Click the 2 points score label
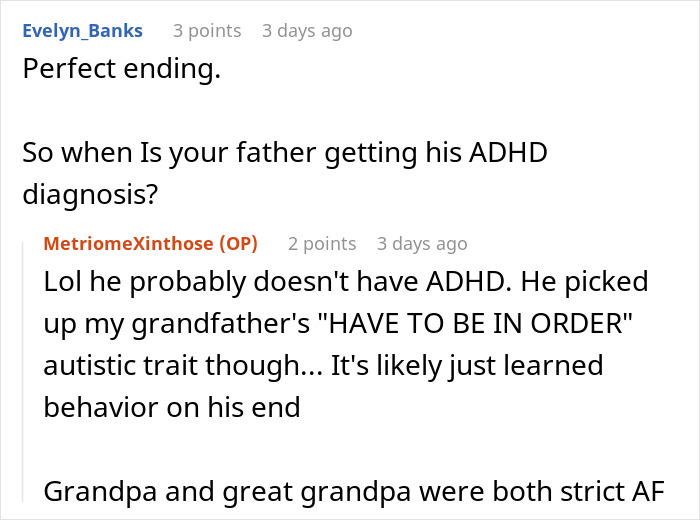This screenshot has width=700, height=520. (322, 243)
